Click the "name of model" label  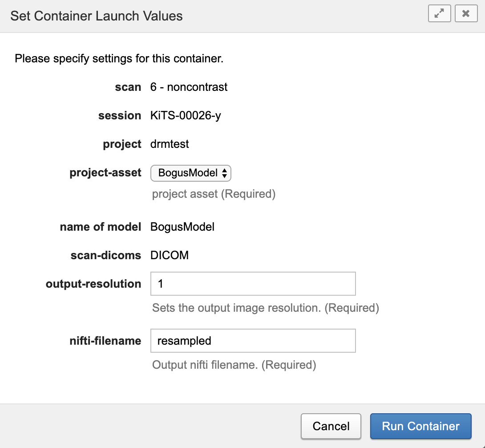(x=100, y=227)
